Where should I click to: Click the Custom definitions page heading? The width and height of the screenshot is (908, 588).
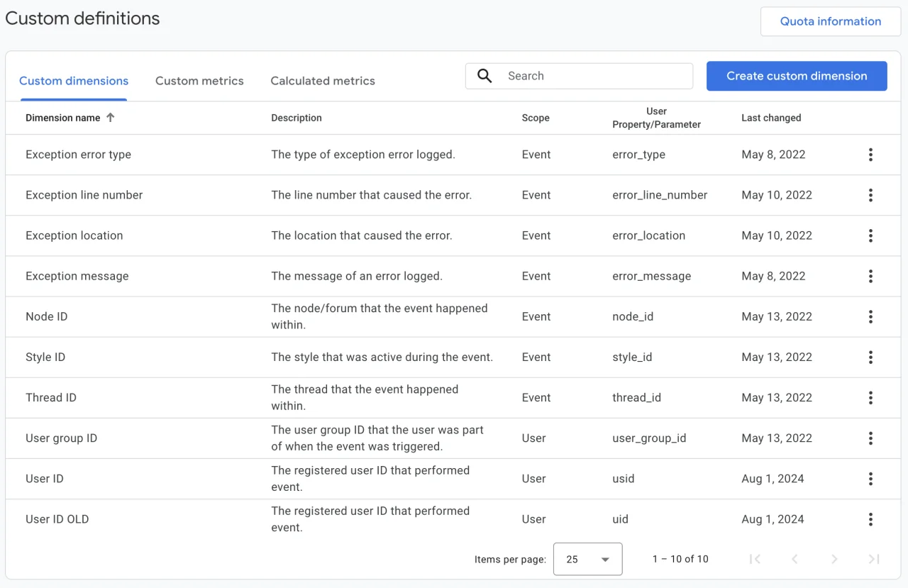coord(82,18)
